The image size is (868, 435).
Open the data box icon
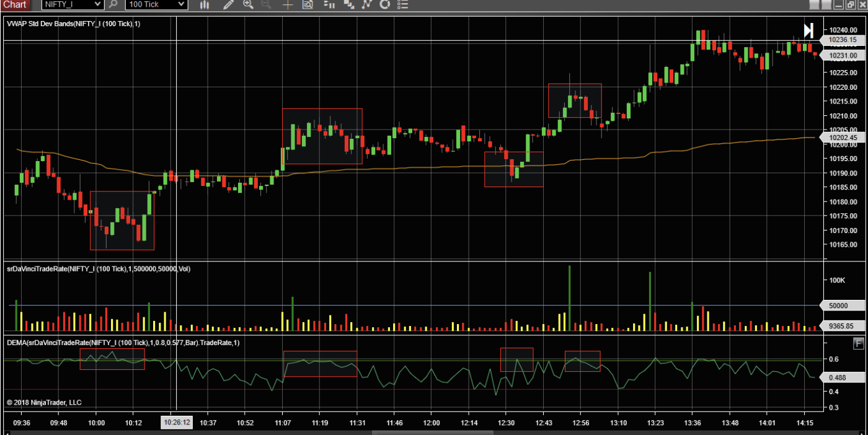(x=308, y=4)
